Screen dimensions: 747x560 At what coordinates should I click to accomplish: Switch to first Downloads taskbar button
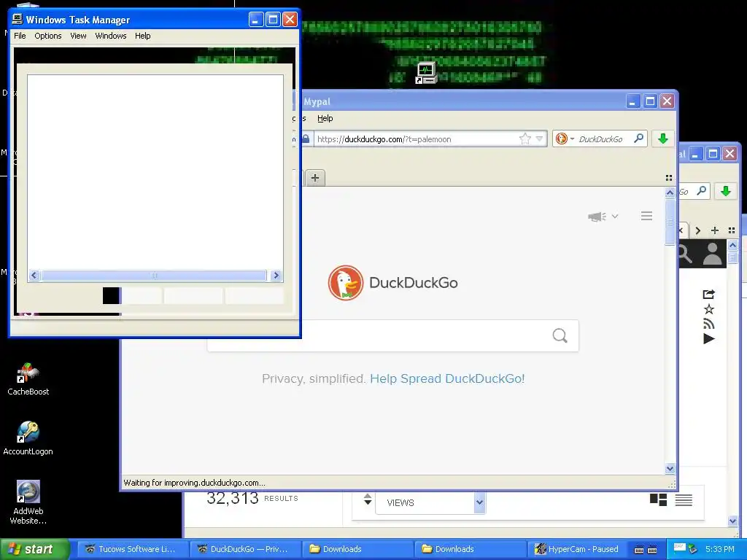(357, 549)
